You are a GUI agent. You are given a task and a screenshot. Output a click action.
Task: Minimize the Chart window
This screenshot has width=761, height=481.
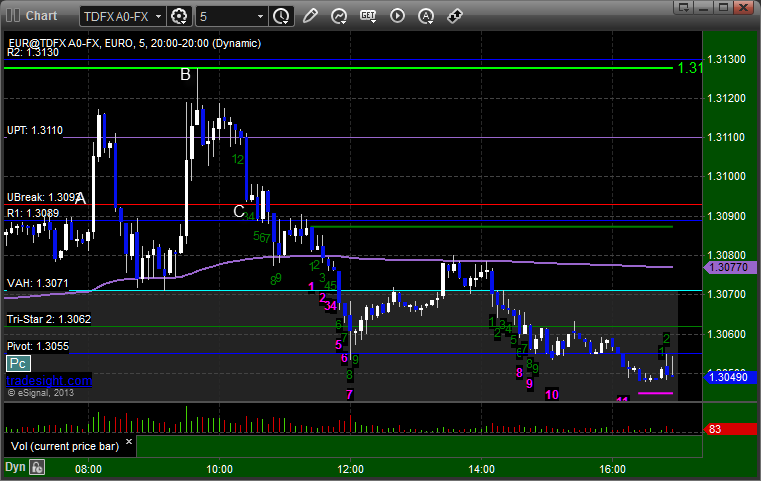click(x=704, y=7)
